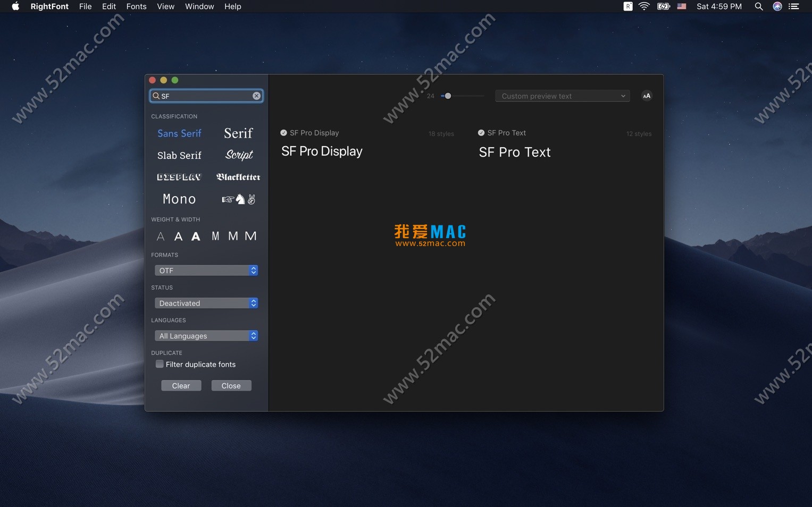Screen dimensions: 812x507
Task: Open Spotlight search
Action: [x=759, y=6]
